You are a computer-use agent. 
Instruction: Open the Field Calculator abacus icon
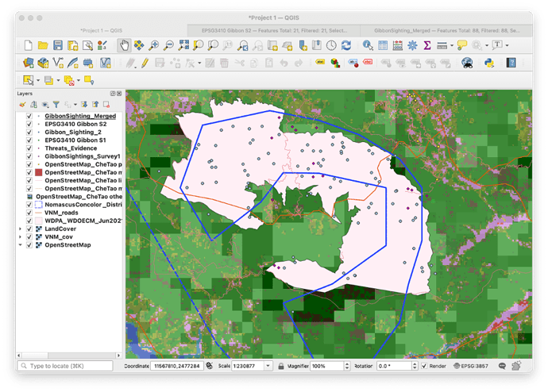point(398,45)
